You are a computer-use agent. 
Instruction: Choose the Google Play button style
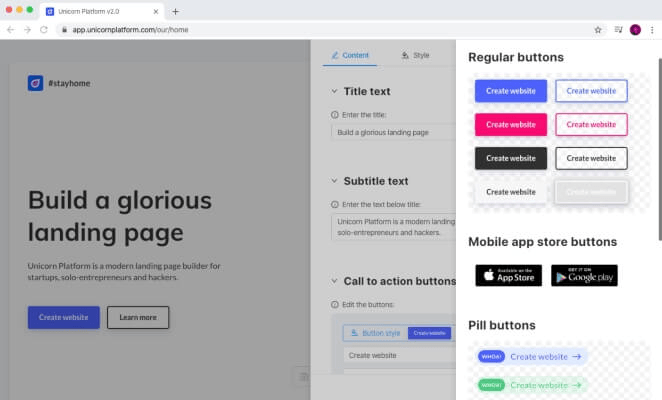[584, 275]
